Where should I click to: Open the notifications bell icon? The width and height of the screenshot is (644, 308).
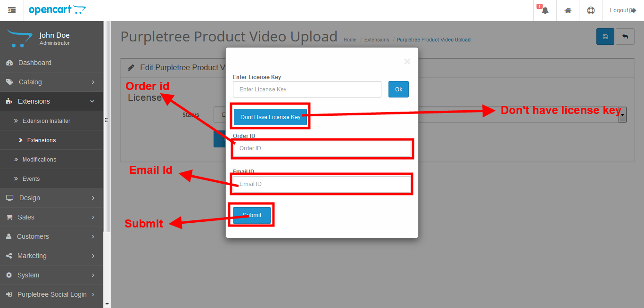coord(545,10)
